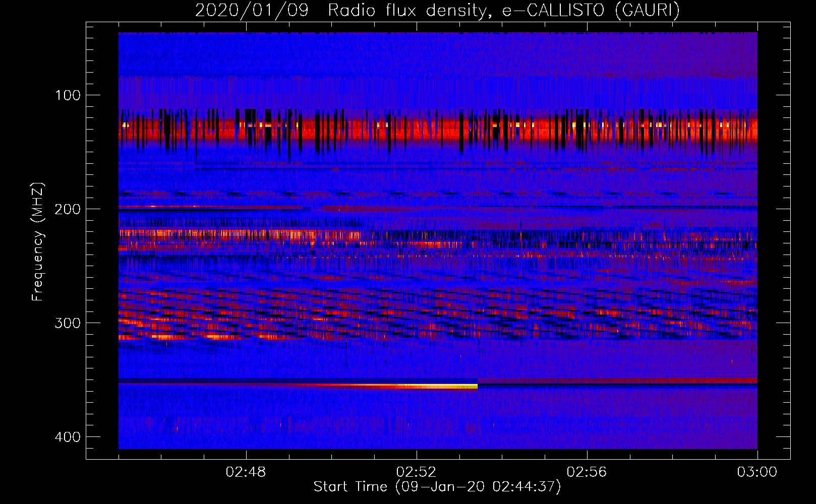This screenshot has width=816, height=504.
Task: Click the plot title "Radio flux density, e-CALLISTO (GAURI)"
Action: 504,10
